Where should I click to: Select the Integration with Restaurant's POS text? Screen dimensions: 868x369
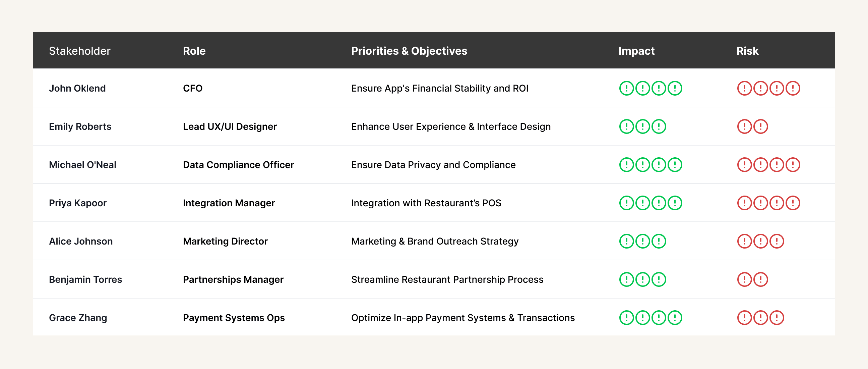coord(426,203)
